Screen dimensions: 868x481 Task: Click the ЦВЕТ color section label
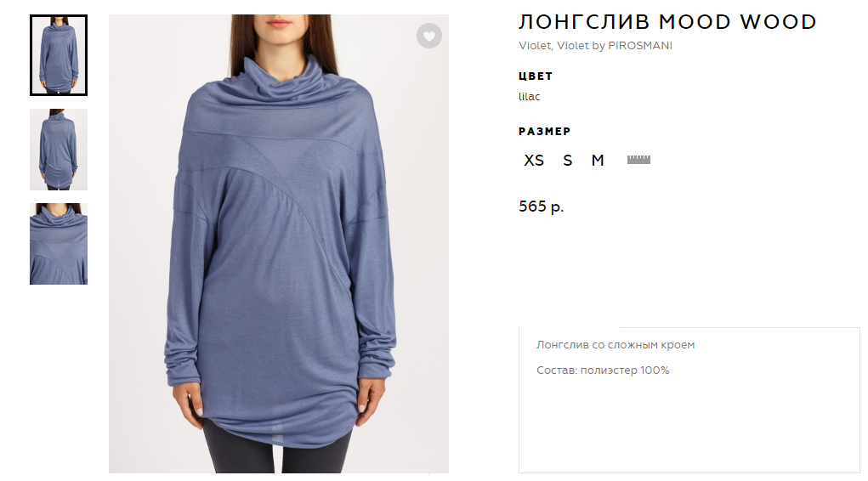[x=536, y=76]
